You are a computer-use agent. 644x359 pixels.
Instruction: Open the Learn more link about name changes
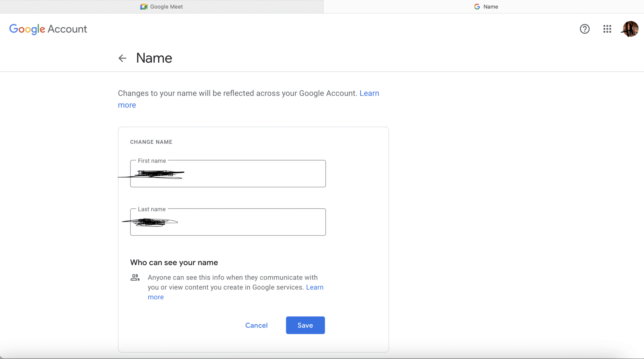click(x=369, y=93)
